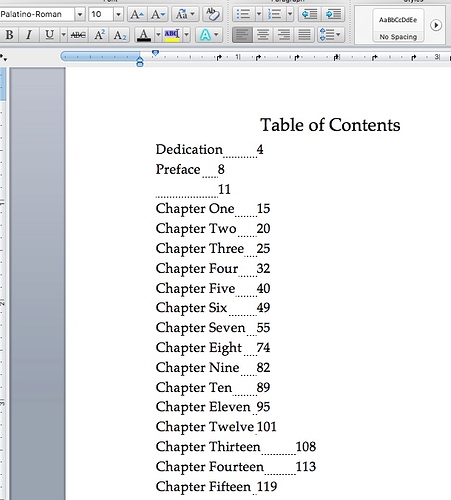The width and height of the screenshot is (451, 500).
Task: Open numbered list style dropdown arrow
Action: (290, 14)
